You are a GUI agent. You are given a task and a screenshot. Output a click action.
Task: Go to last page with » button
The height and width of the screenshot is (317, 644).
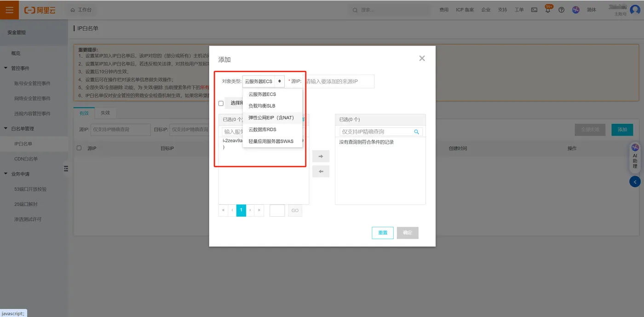pos(259,210)
